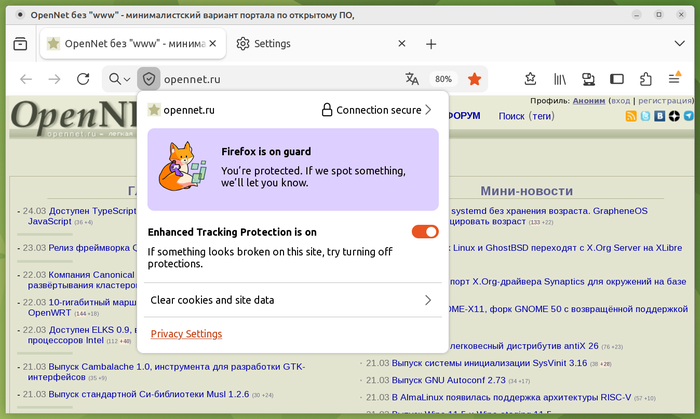Open the search engine dropdown in address bar

[120, 79]
